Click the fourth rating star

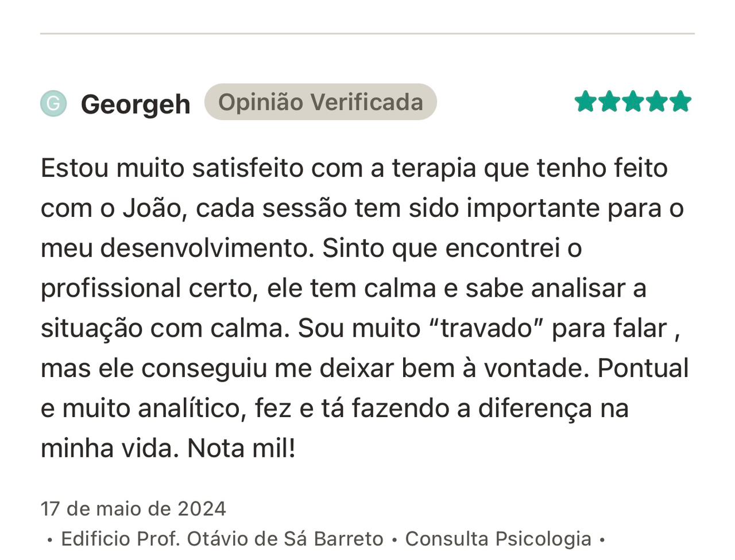pyautogui.click(x=656, y=102)
